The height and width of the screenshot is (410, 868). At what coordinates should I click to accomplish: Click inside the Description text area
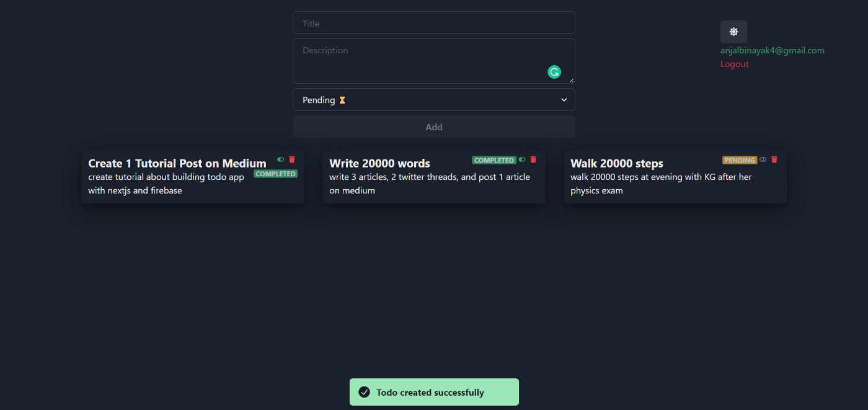point(422,61)
